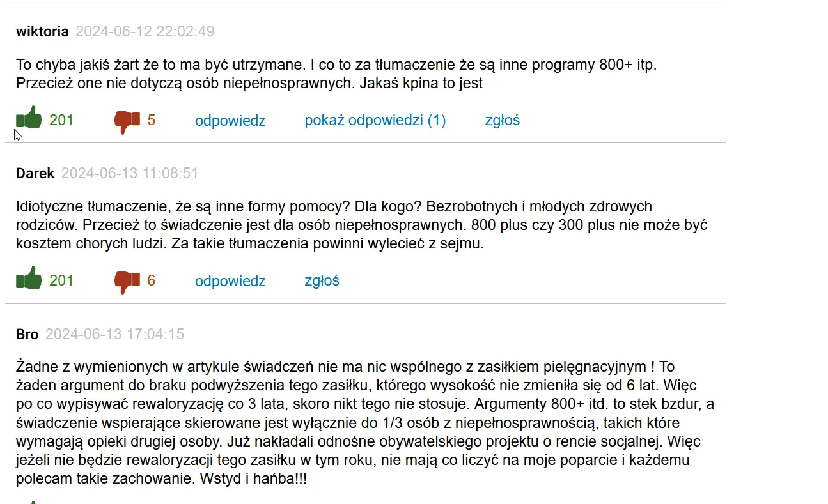
Task: Click the dislike count '6' on Darek's comment
Action: click(x=151, y=280)
